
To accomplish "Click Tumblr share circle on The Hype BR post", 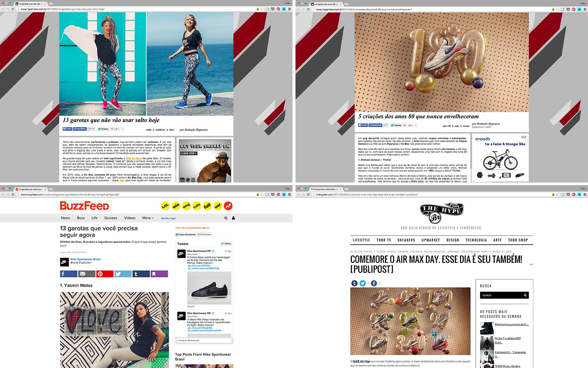I will click(x=354, y=283).
